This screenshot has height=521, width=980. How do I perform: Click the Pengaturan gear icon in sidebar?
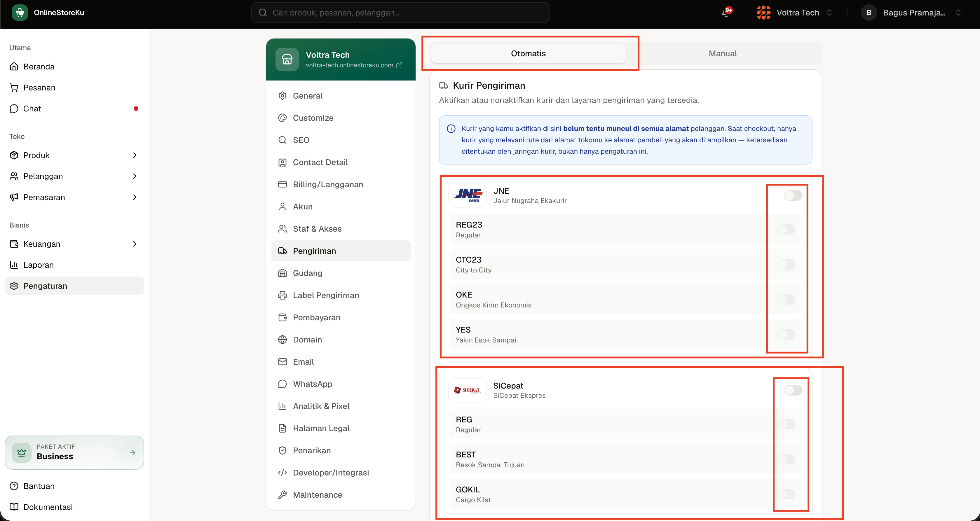click(14, 286)
